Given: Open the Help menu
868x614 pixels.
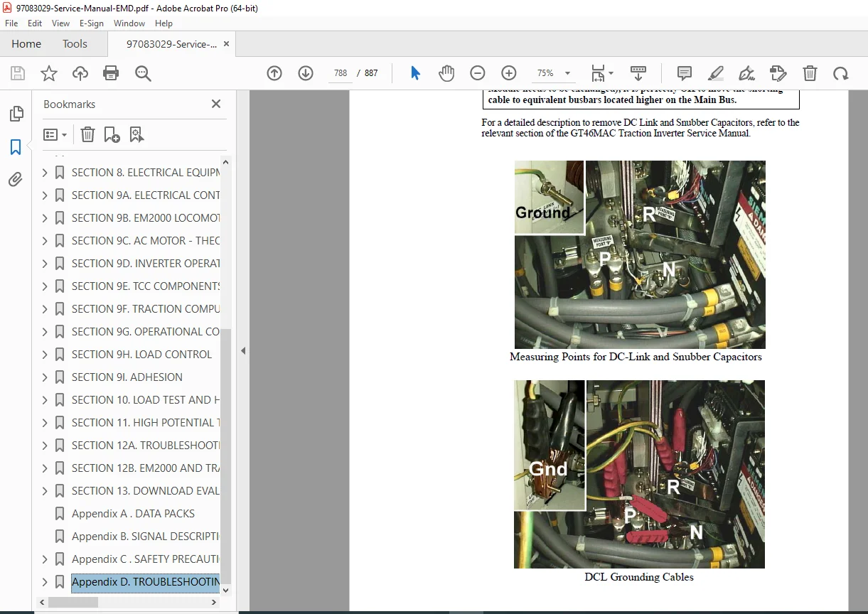Looking at the screenshot, I should point(164,23).
